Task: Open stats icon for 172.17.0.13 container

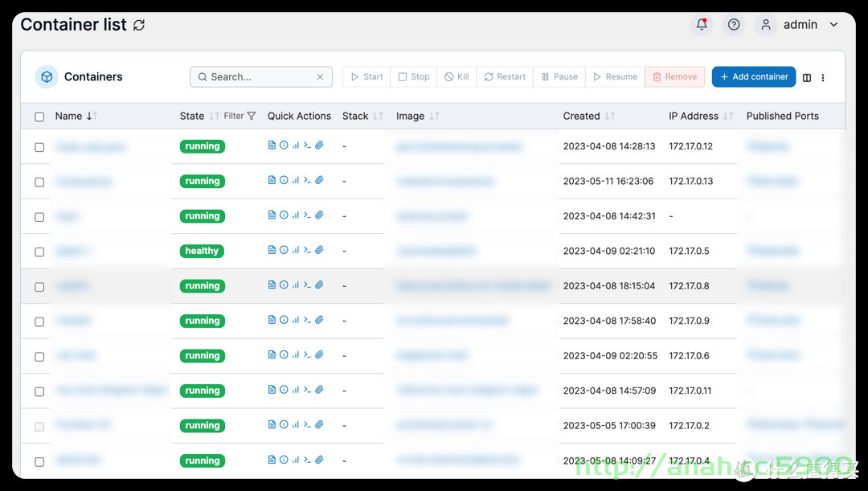Action: (296, 180)
